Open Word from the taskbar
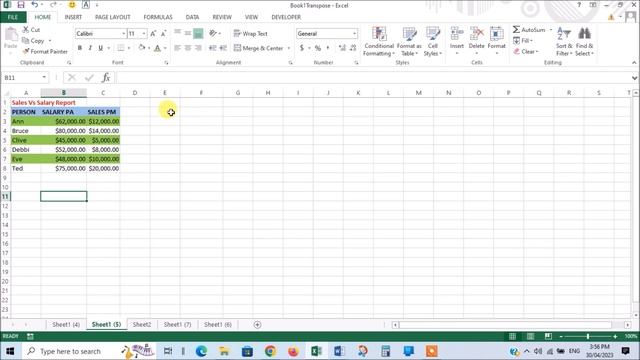 (x=339, y=351)
